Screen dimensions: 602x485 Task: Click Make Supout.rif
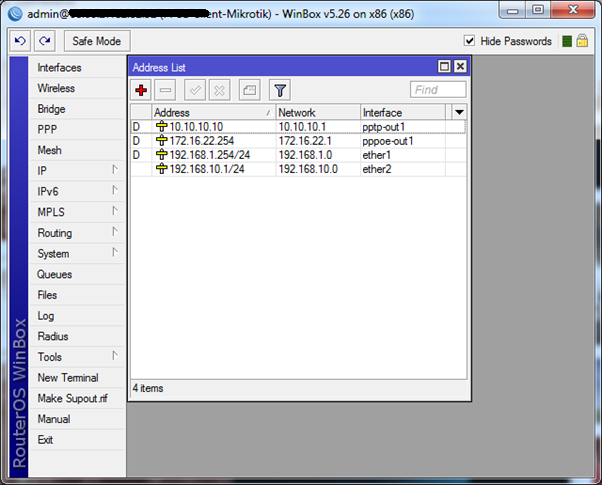coord(77,399)
